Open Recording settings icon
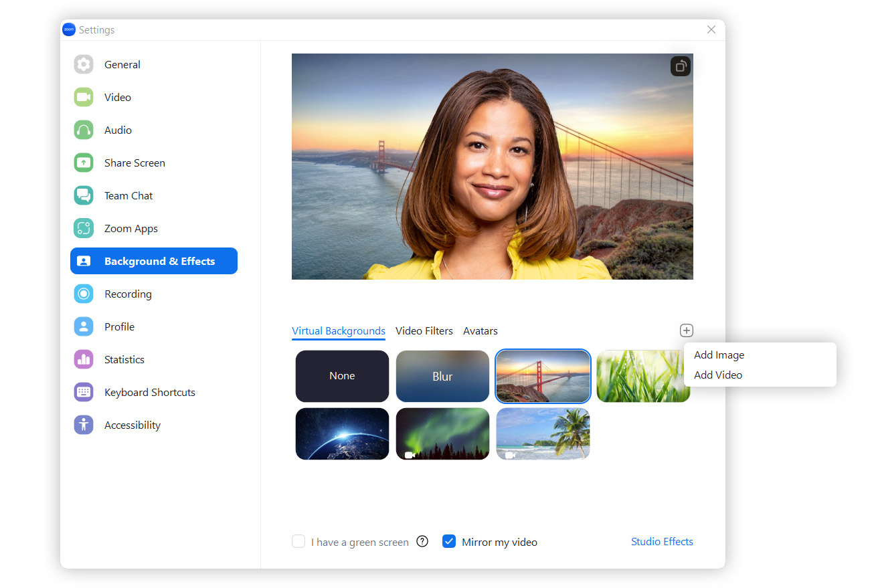This screenshot has width=870, height=588. click(x=84, y=294)
